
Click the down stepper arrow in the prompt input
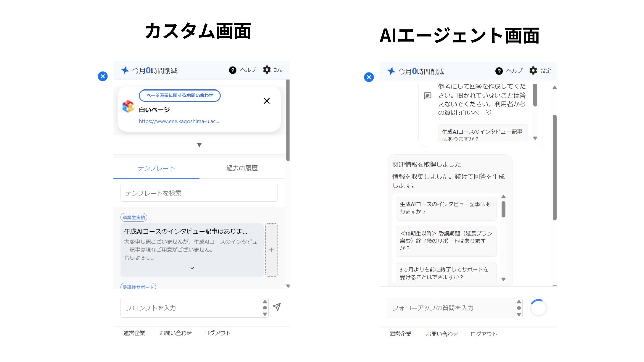(265, 314)
